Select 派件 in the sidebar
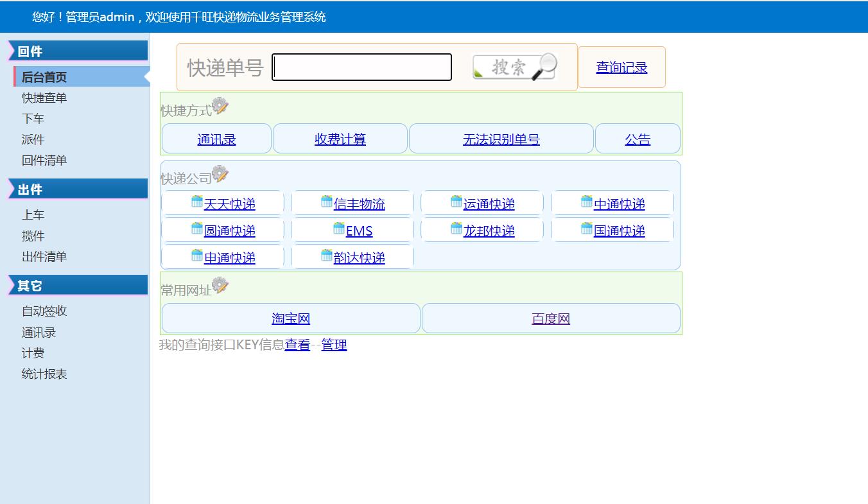The width and height of the screenshot is (868, 504). click(33, 139)
